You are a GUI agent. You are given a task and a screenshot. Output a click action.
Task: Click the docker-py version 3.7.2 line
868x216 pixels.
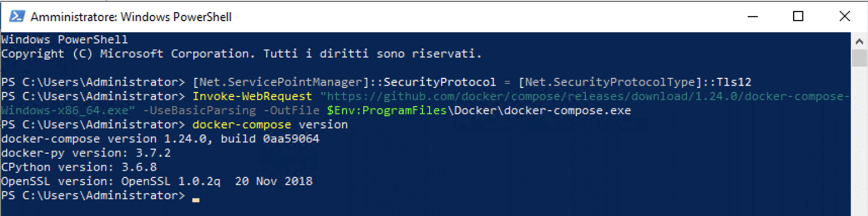coord(86,153)
